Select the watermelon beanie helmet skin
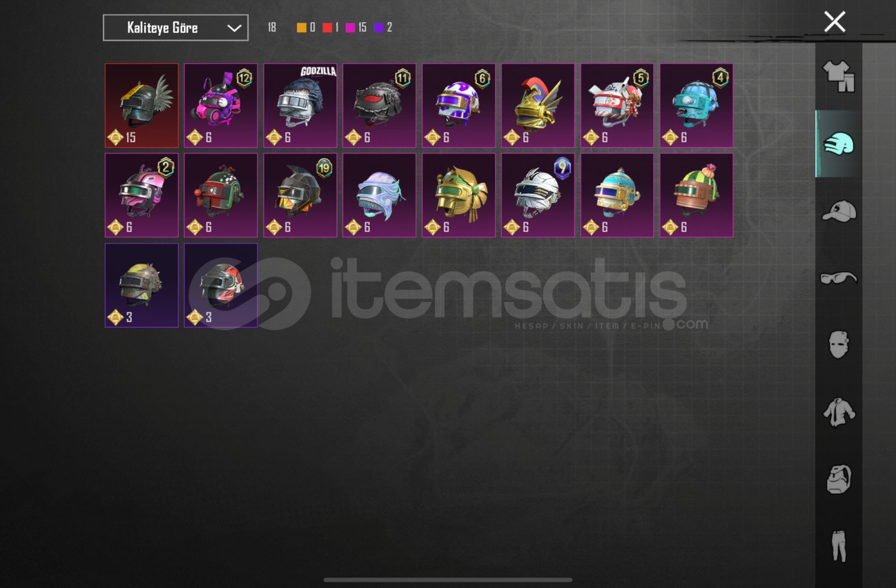Viewport: 896px width, 588px height. pos(696,195)
